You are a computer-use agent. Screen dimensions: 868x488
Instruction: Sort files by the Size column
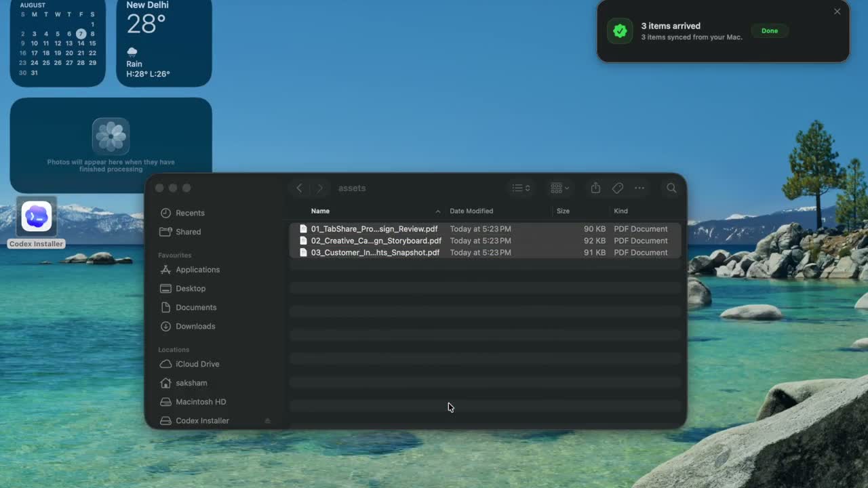(x=563, y=211)
